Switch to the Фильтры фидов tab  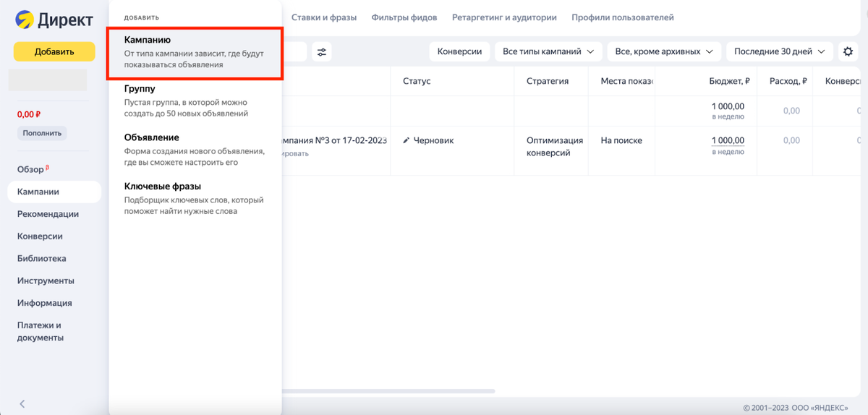tap(404, 17)
